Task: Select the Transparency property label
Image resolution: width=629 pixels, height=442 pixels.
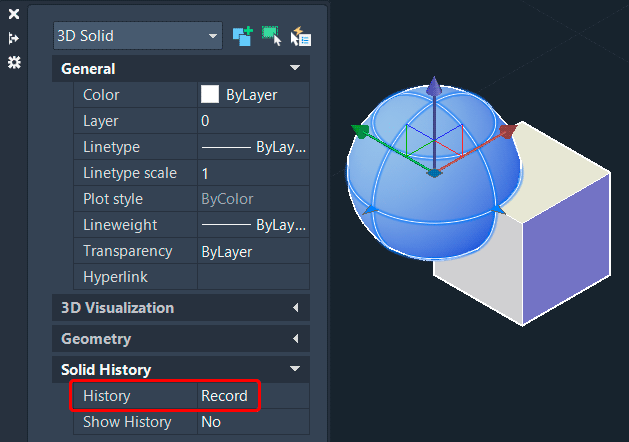Action: pos(128,251)
